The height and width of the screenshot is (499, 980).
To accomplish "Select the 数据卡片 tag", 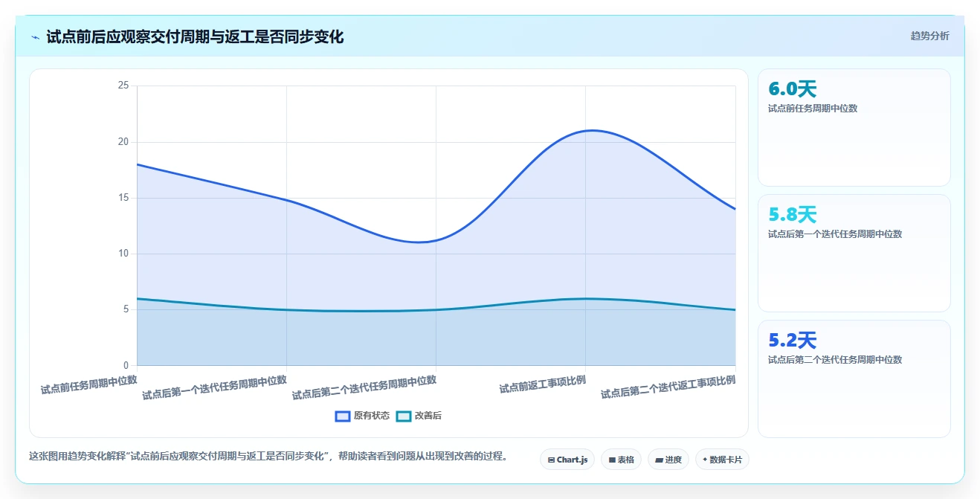I will pos(722,460).
